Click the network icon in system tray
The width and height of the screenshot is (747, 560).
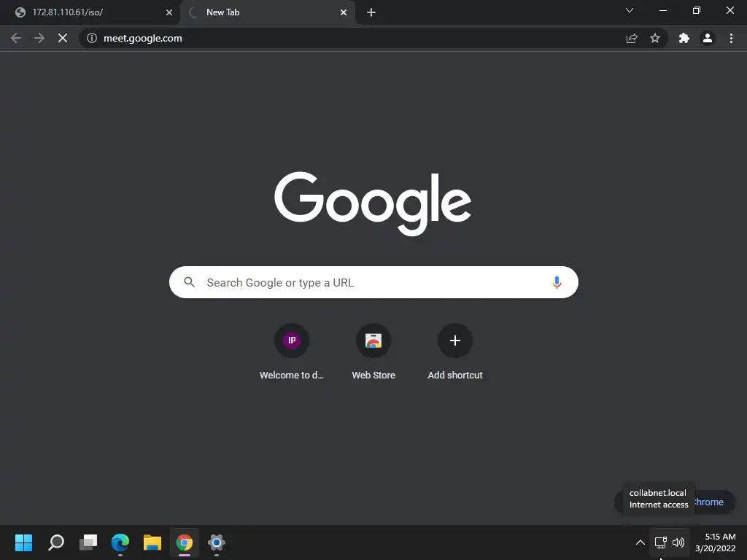[660, 542]
